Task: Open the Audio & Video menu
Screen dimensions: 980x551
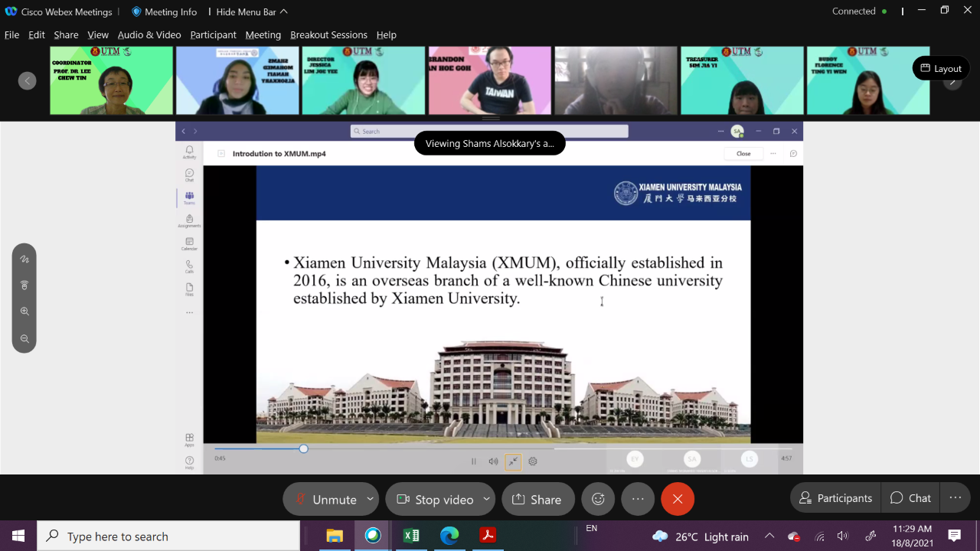Action: click(x=149, y=34)
